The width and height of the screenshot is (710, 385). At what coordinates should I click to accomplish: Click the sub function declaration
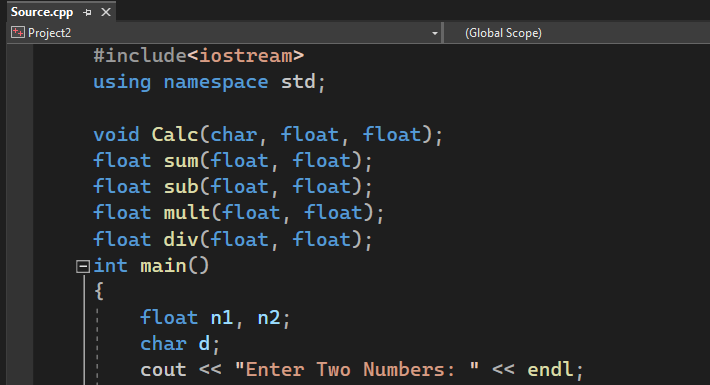(233, 187)
